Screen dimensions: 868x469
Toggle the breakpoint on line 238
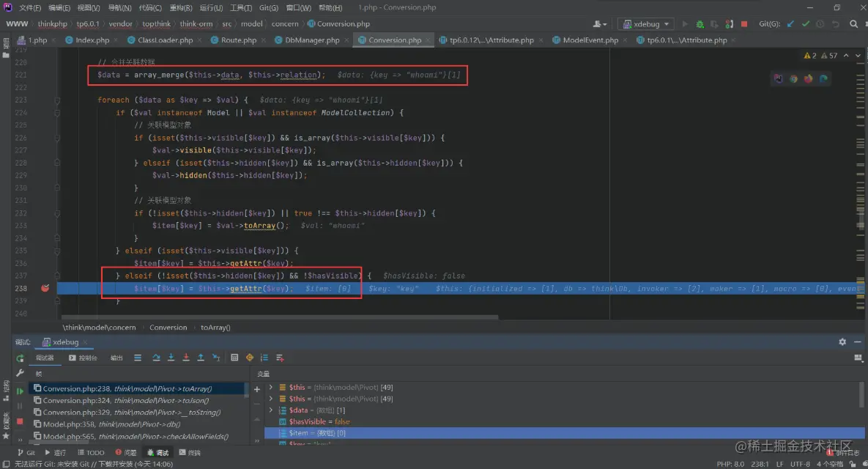[x=45, y=289]
